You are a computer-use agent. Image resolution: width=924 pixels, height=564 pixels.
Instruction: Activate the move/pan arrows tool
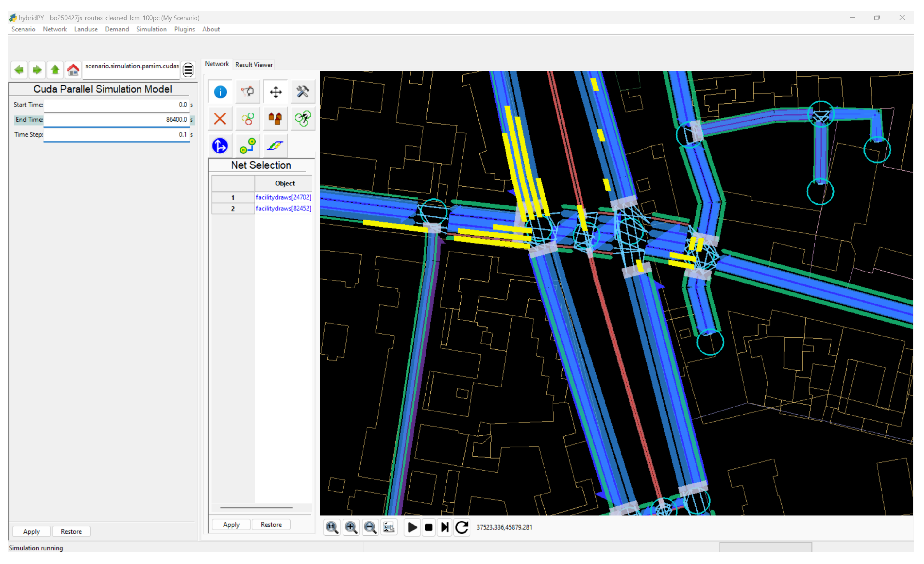[x=276, y=92]
